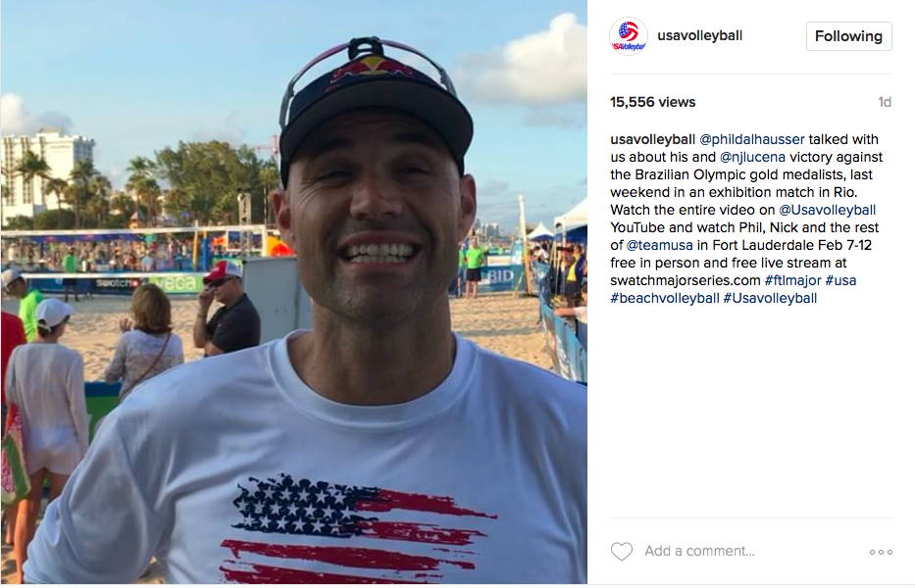Click the 15,556 views count

click(x=652, y=102)
